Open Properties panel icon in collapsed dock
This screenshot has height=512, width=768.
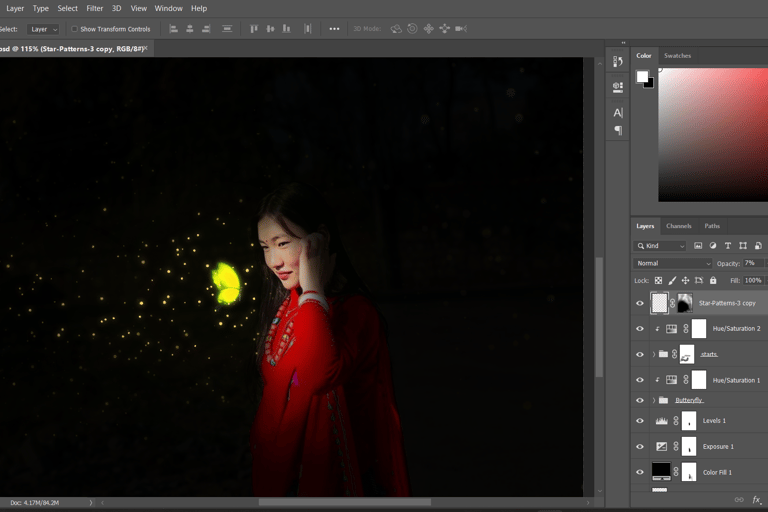click(x=618, y=87)
